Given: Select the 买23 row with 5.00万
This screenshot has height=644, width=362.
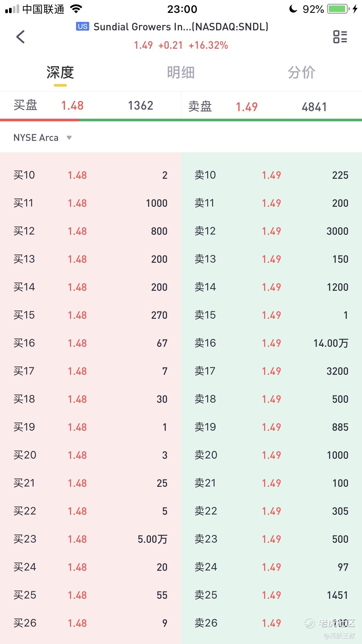Looking at the screenshot, I should (90, 539).
